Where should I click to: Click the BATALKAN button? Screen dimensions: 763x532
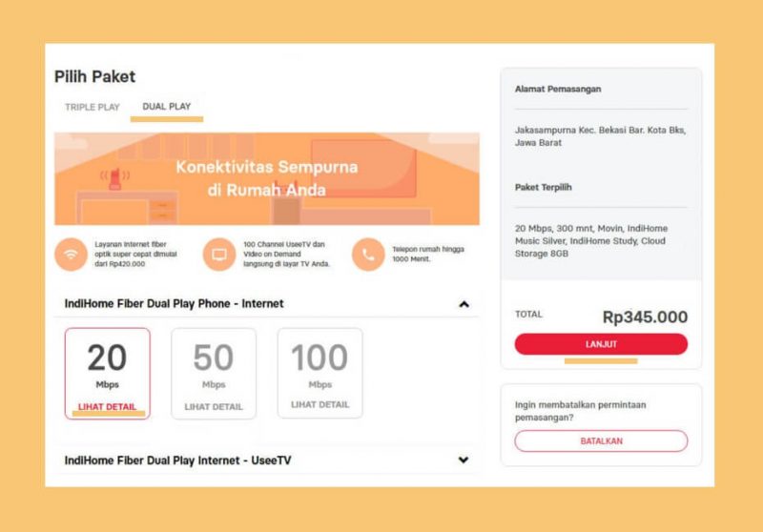[601, 441]
